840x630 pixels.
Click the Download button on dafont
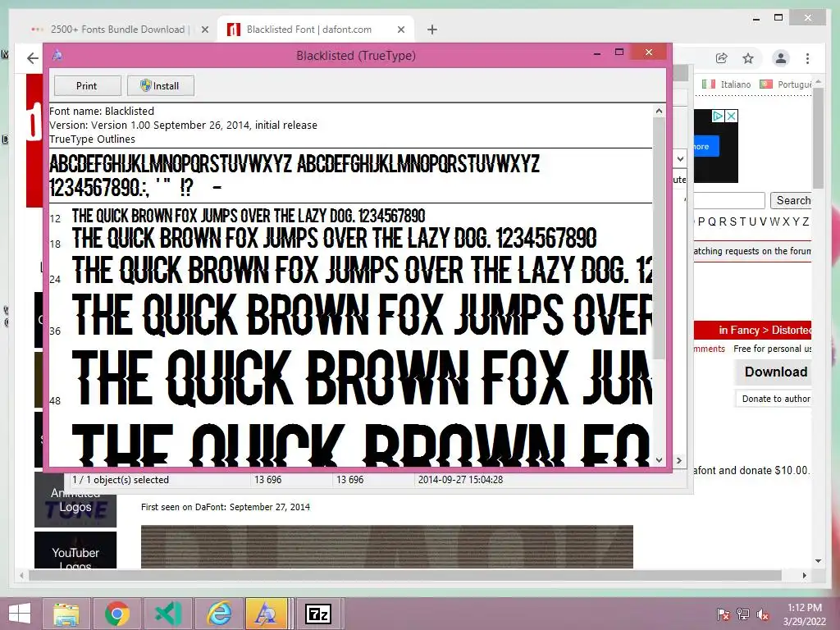point(774,372)
